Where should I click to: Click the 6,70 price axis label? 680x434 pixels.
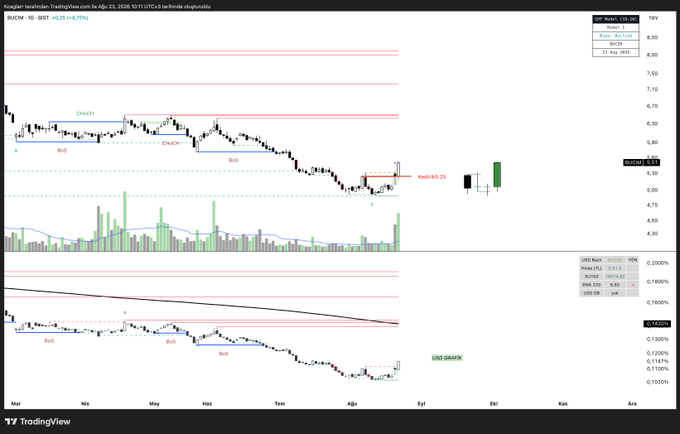652,106
